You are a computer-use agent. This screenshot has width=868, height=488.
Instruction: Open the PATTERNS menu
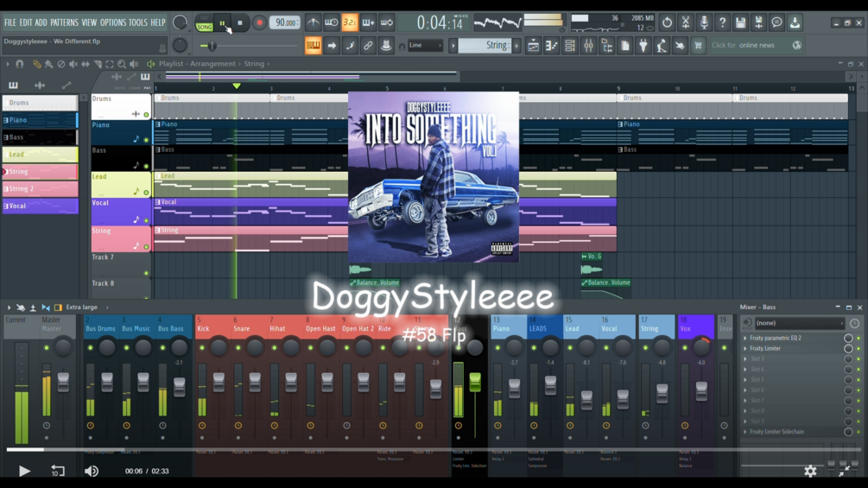click(x=64, y=22)
